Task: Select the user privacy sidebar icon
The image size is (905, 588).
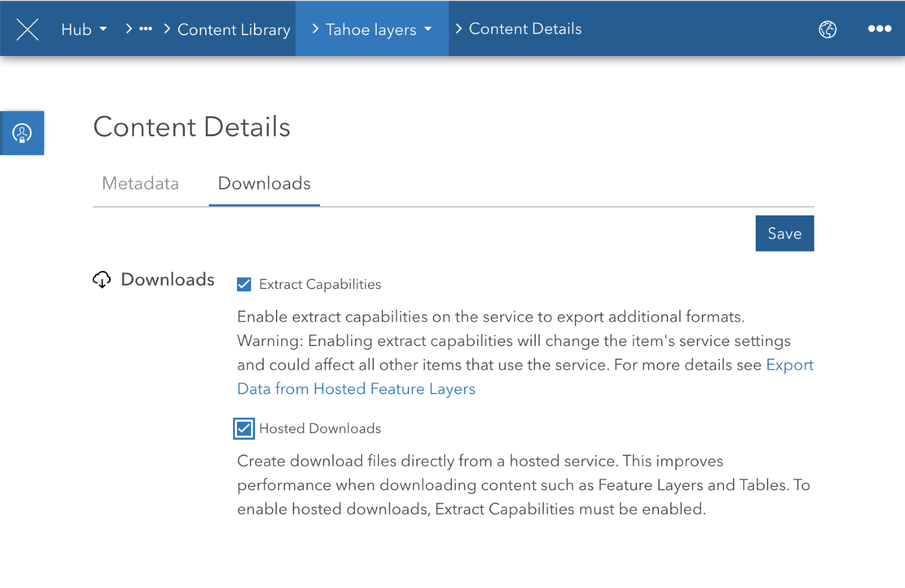Action: click(22, 133)
